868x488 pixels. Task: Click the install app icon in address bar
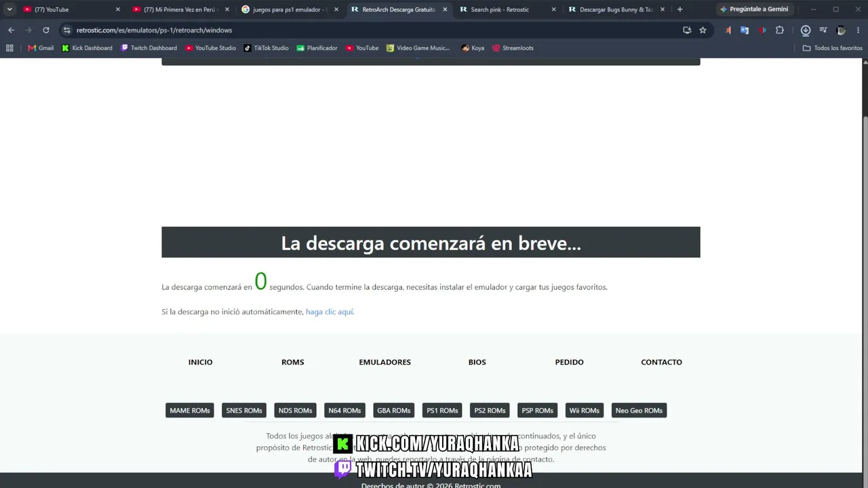click(687, 30)
